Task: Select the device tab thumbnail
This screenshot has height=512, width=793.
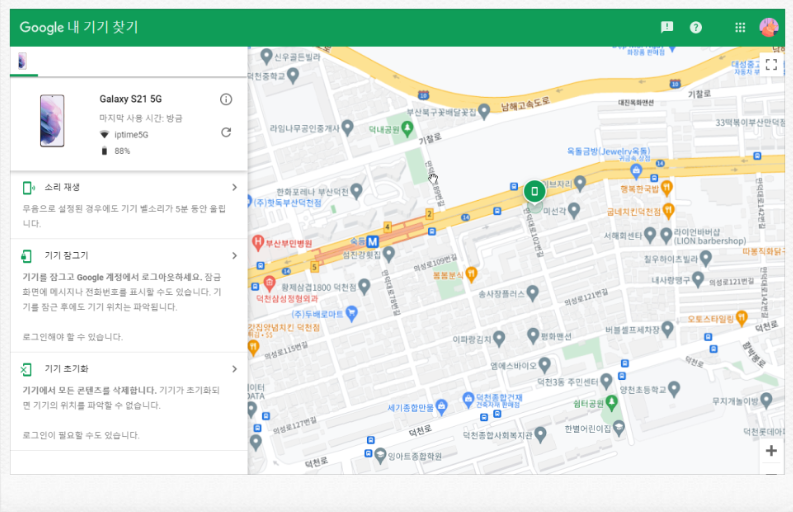Action: pyautogui.click(x=22, y=61)
